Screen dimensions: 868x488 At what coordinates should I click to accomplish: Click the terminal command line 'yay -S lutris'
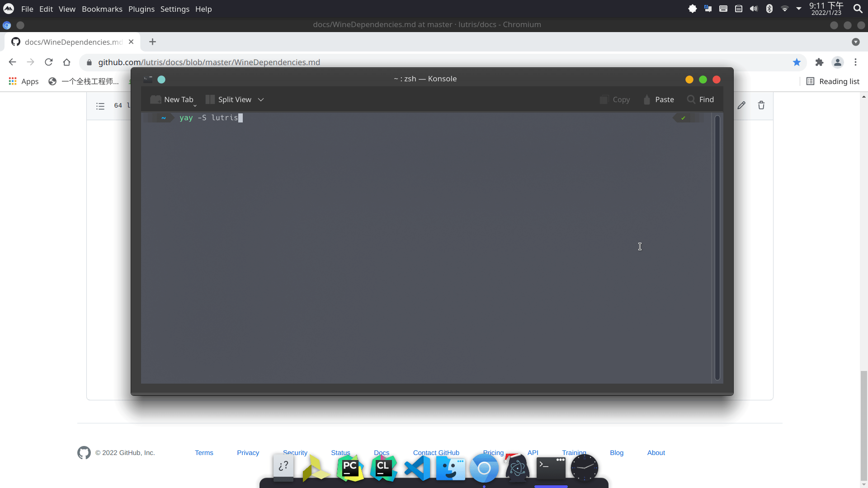[x=208, y=118]
